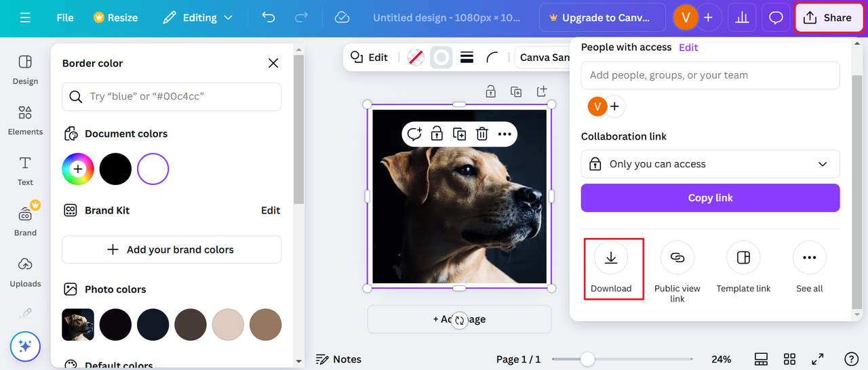Open the hamburger main menu
The width and height of the screenshot is (868, 370).
[x=25, y=18]
